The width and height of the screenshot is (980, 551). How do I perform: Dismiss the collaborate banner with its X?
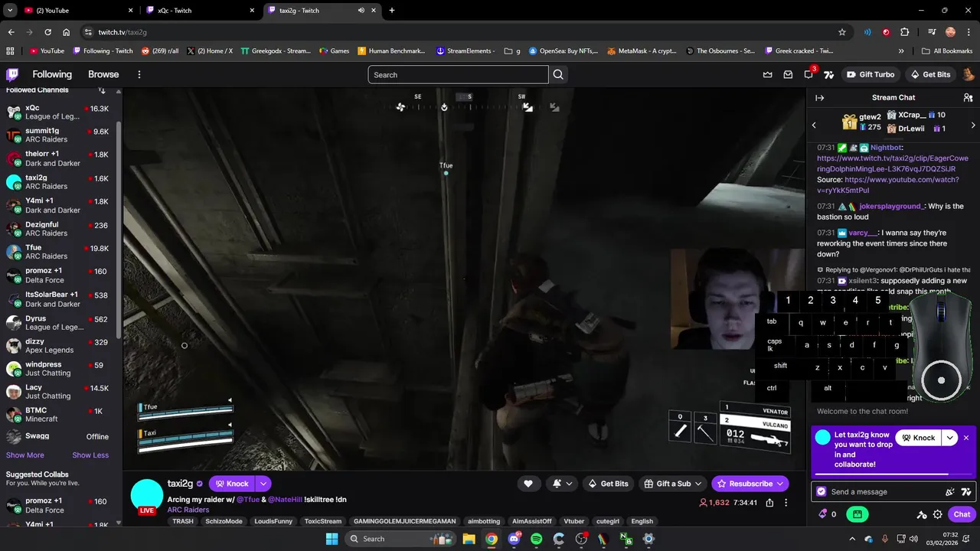pos(966,438)
